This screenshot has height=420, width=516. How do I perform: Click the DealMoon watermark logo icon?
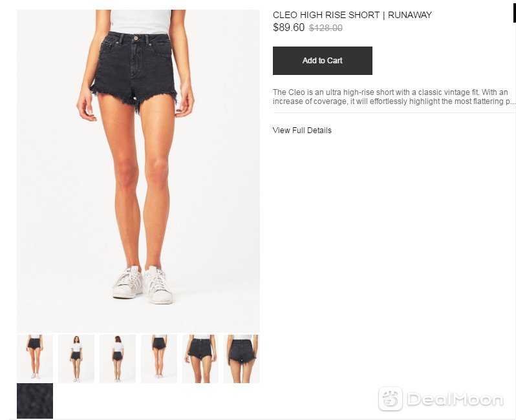click(391, 399)
